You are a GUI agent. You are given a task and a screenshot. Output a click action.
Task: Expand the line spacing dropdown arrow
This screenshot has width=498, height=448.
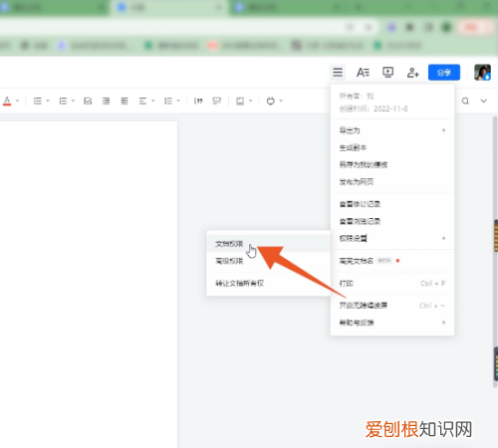[x=178, y=101]
